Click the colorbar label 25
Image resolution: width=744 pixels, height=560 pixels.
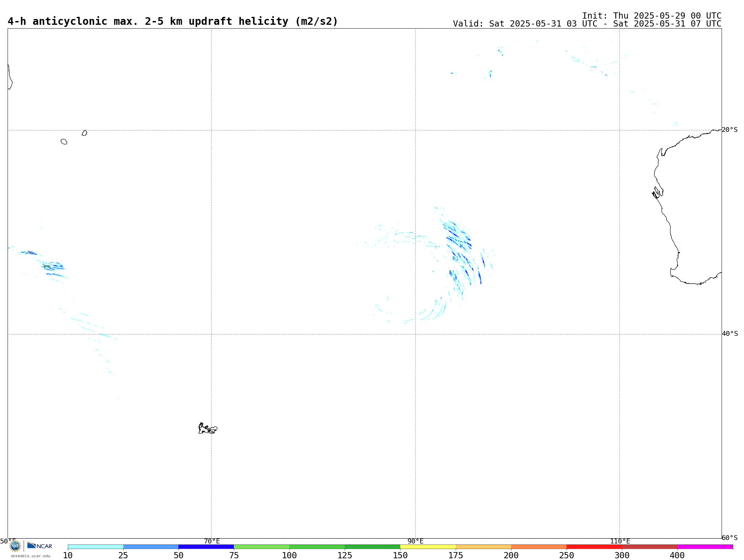coord(123,555)
